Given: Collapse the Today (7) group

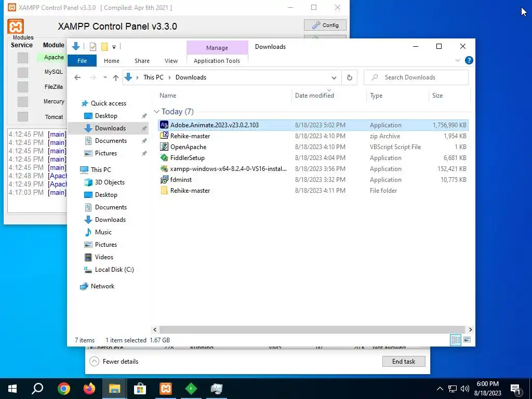Looking at the screenshot, I should tap(156, 112).
